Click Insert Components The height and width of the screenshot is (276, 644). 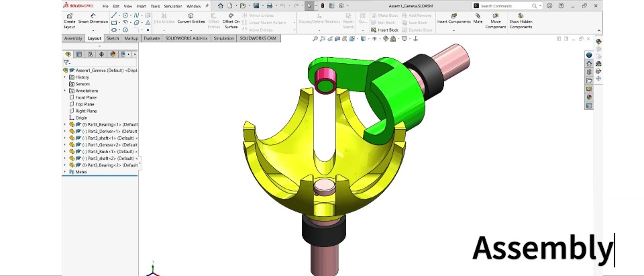pos(453,19)
